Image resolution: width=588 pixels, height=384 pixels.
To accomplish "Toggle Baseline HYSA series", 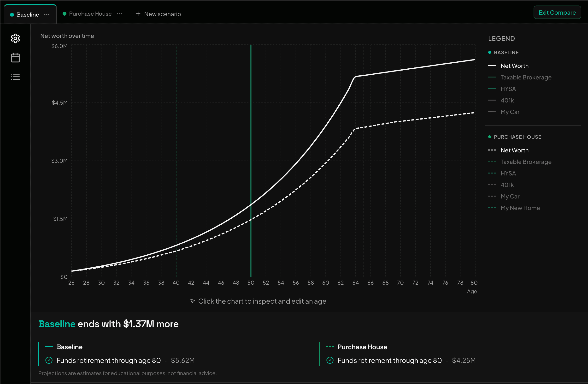I will (x=502, y=89).
